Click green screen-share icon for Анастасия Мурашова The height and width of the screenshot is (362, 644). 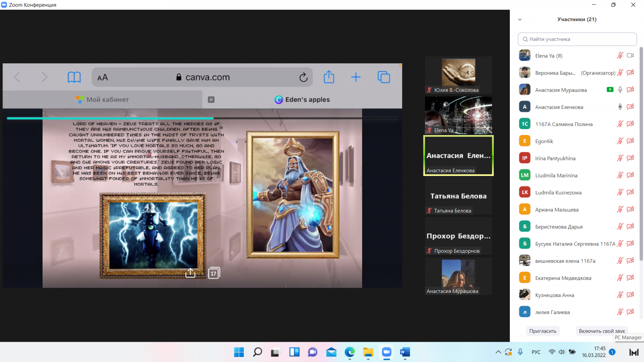pos(610,90)
